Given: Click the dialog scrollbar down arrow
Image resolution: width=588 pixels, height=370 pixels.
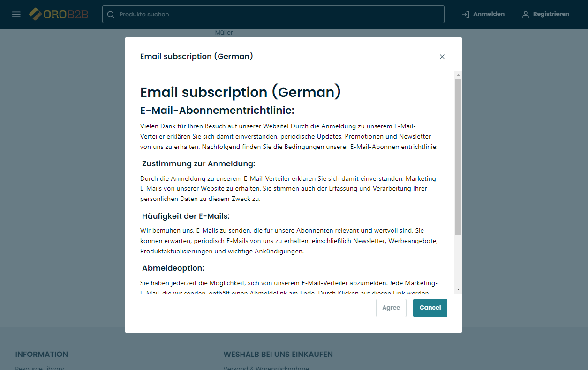Looking at the screenshot, I should pyautogui.click(x=458, y=289).
